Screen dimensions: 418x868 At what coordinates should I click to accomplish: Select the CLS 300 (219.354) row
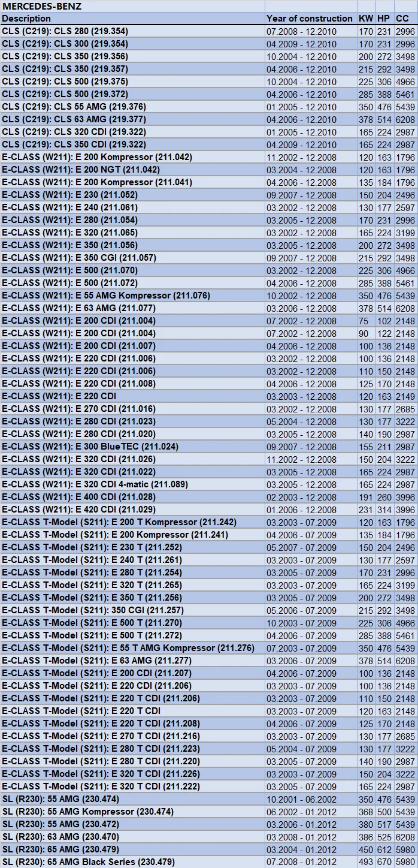click(209, 44)
